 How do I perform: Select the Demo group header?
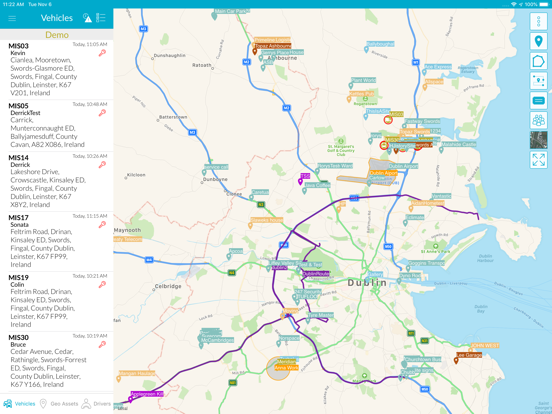pyautogui.click(x=57, y=35)
